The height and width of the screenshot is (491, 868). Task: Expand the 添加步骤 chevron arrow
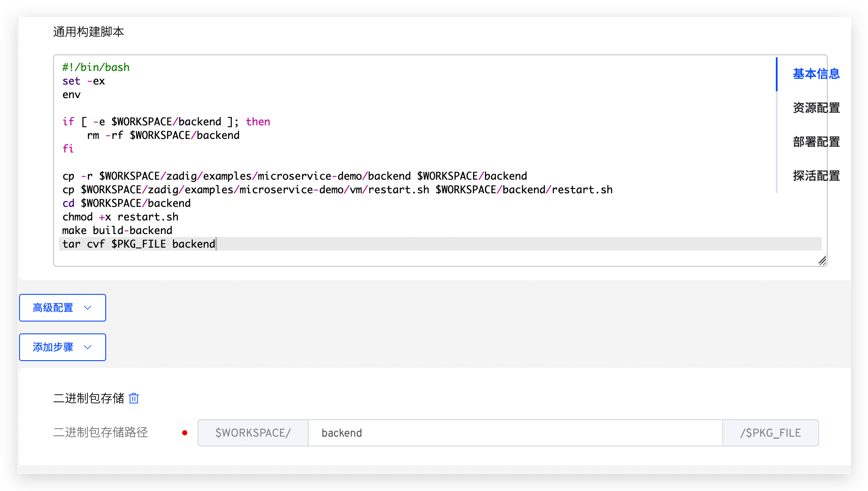tap(88, 347)
